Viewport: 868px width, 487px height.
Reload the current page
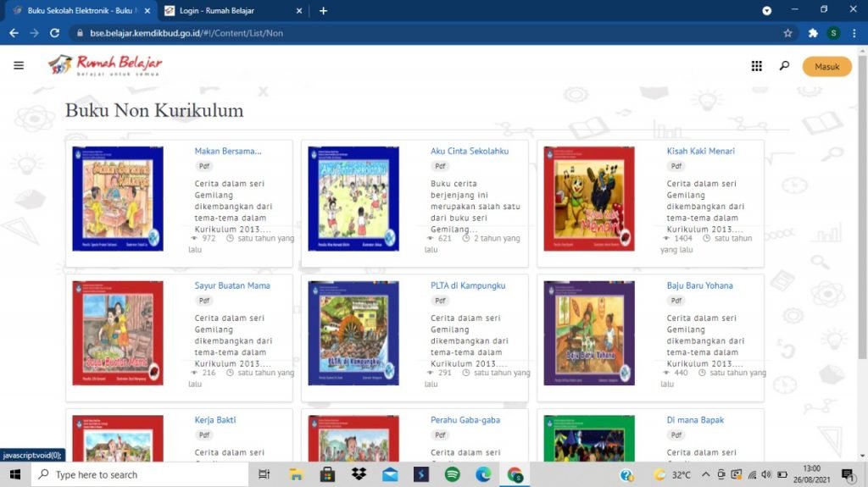click(54, 33)
